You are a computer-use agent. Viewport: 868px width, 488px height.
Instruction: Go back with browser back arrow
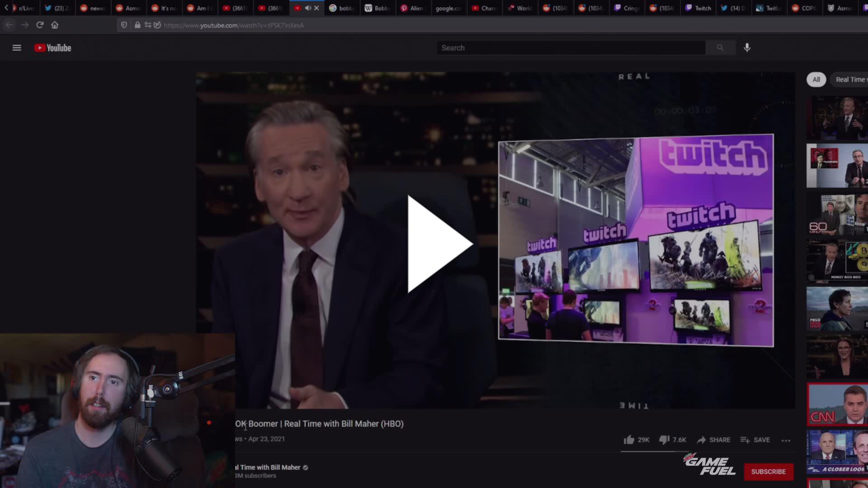[x=9, y=25]
